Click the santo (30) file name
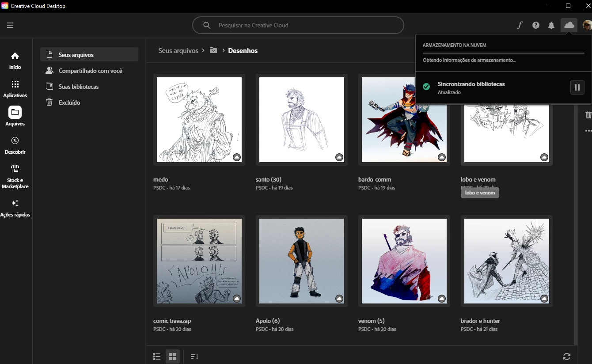Screen dimensions: 592x364 coord(269,179)
